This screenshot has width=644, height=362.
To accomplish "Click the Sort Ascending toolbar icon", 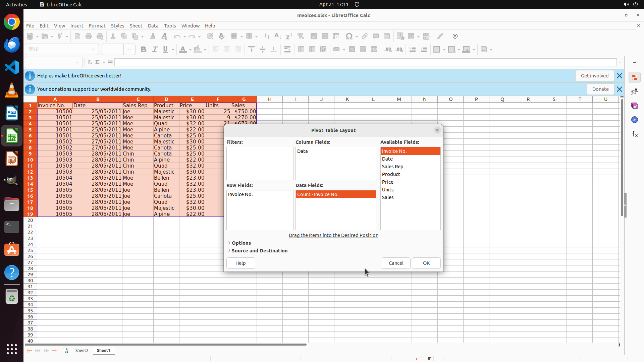I will coord(278,36).
